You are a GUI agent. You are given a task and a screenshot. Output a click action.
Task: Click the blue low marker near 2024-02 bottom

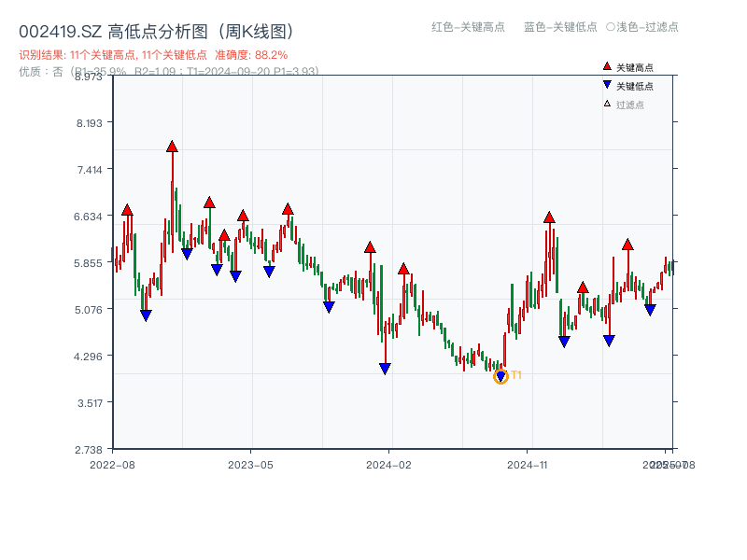tap(385, 367)
